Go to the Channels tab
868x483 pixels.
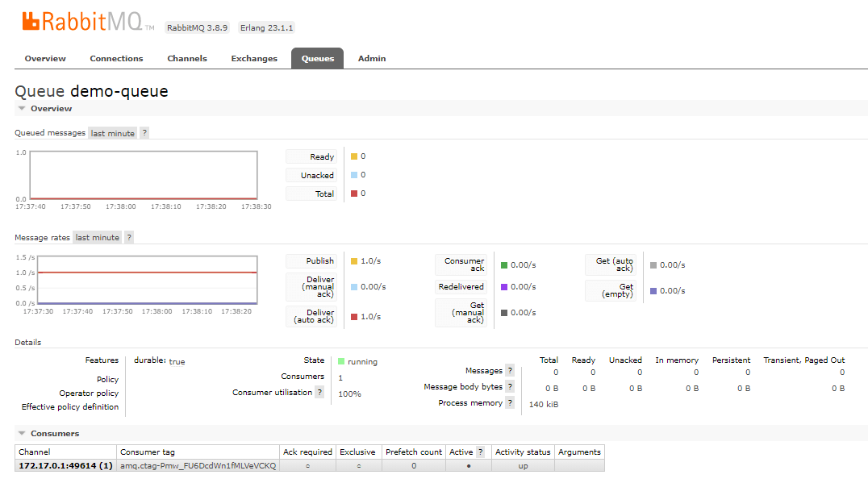pos(187,59)
